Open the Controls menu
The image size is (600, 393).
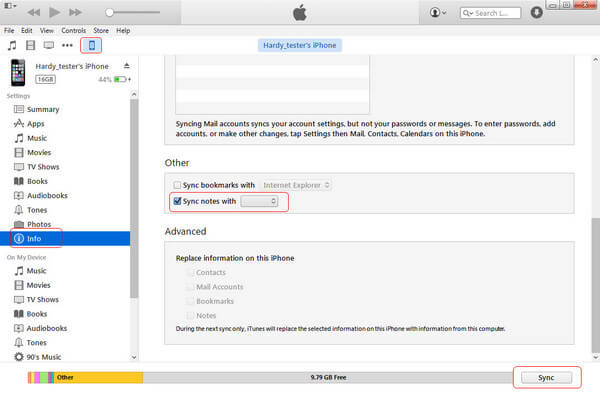coord(73,31)
